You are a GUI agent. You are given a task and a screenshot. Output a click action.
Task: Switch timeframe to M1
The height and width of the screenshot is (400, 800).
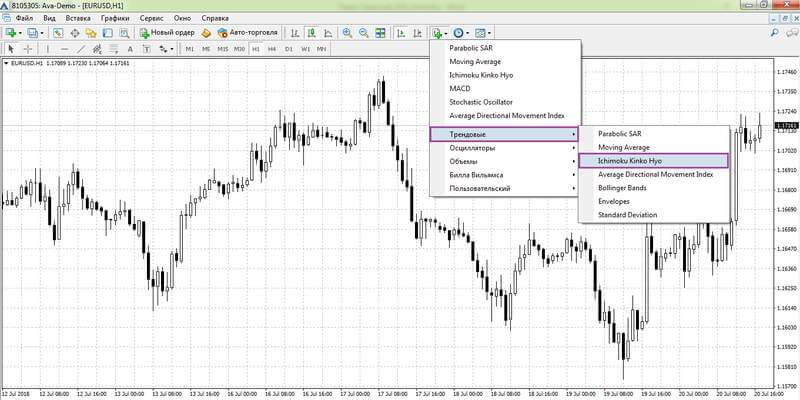(x=190, y=49)
